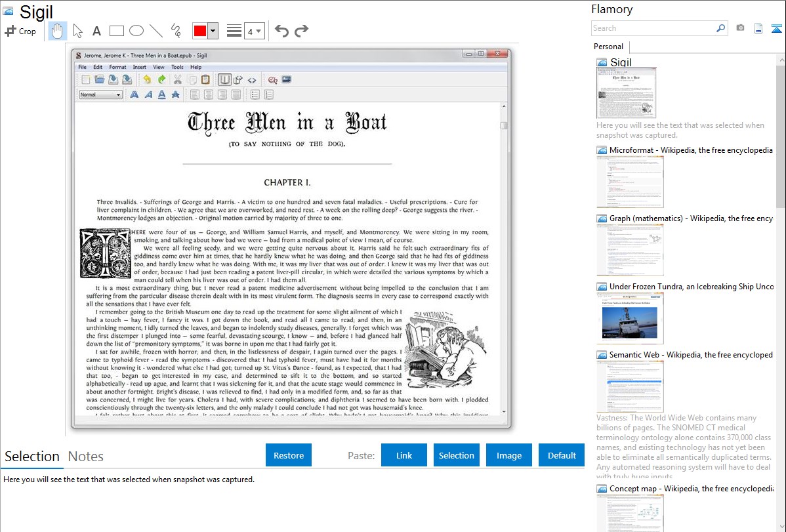The height and width of the screenshot is (532, 786).
Task: Click Sigil's New document icon
Action: click(86, 80)
